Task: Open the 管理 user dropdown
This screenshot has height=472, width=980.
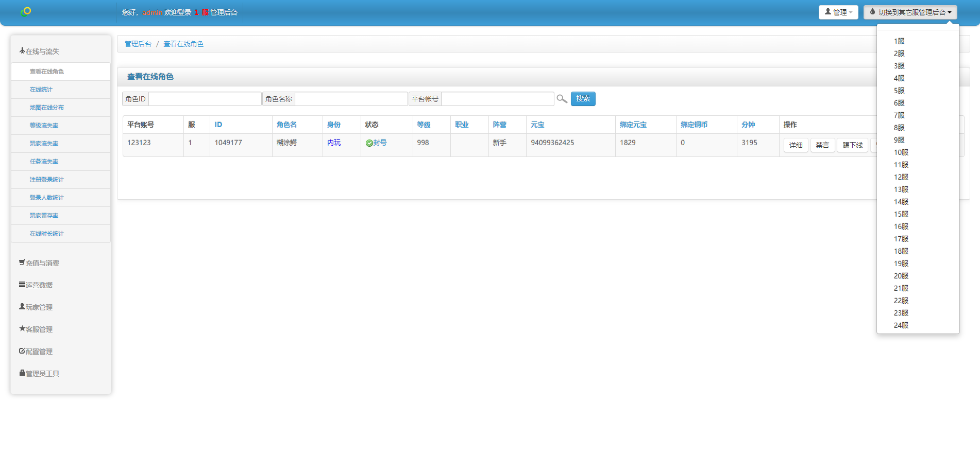Action: 838,12
